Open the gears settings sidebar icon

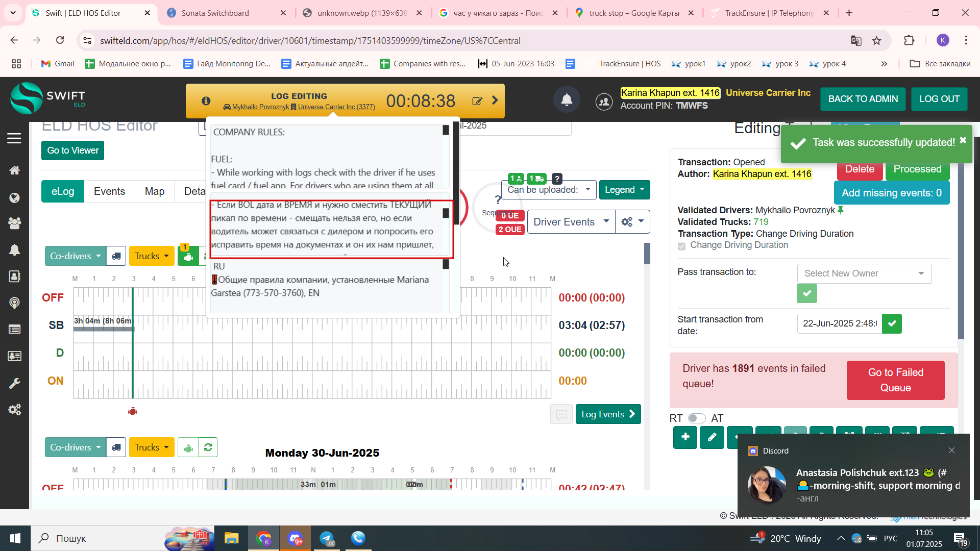14,410
